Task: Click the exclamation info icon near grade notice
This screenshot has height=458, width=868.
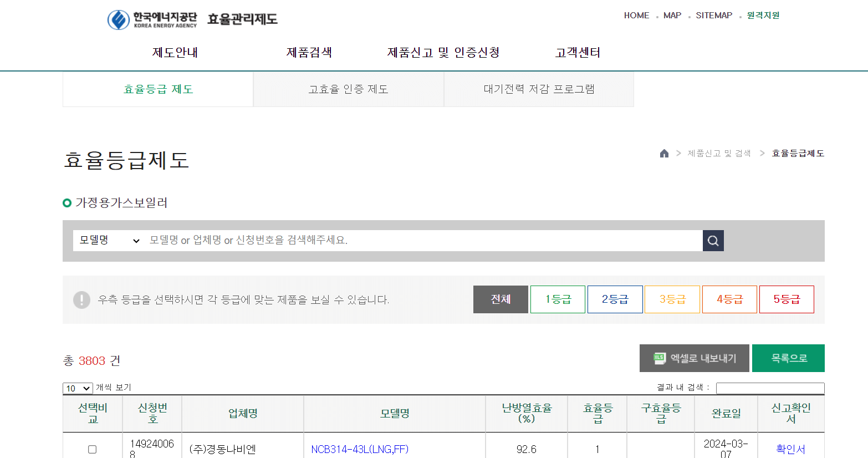Action: click(x=82, y=299)
